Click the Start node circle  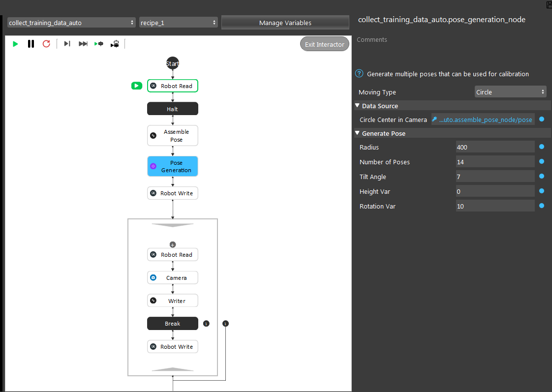[x=173, y=63]
